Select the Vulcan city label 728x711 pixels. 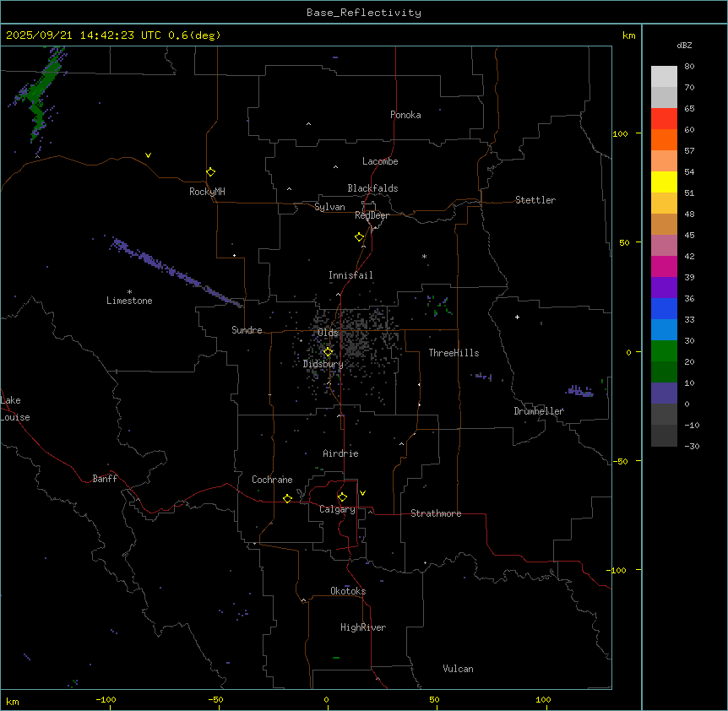[458, 669]
